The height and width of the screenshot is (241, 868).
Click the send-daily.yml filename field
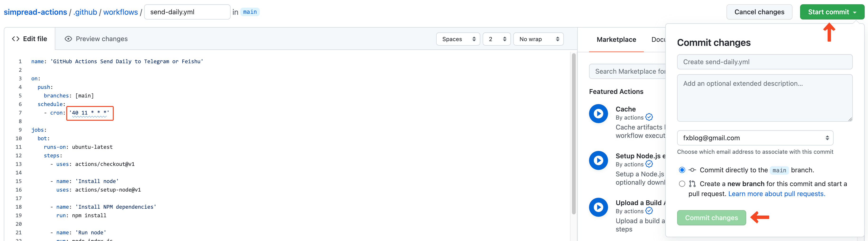tap(187, 12)
